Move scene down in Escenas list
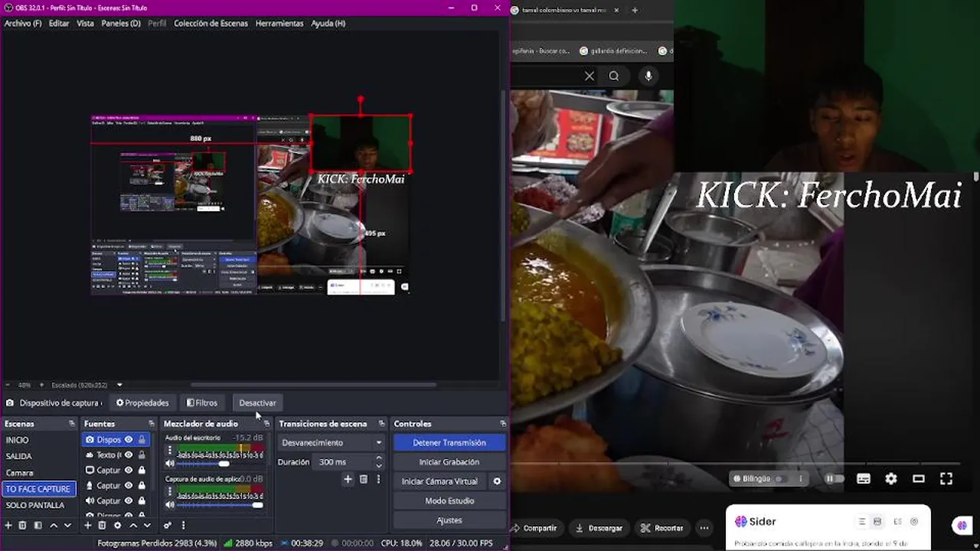Screen dimensions: 980x551 click(67, 525)
